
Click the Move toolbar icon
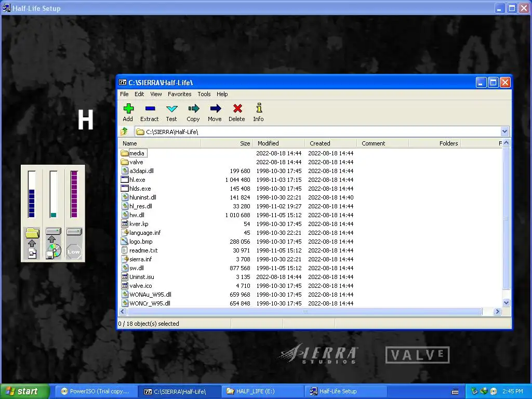pyautogui.click(x=215, y=109)
